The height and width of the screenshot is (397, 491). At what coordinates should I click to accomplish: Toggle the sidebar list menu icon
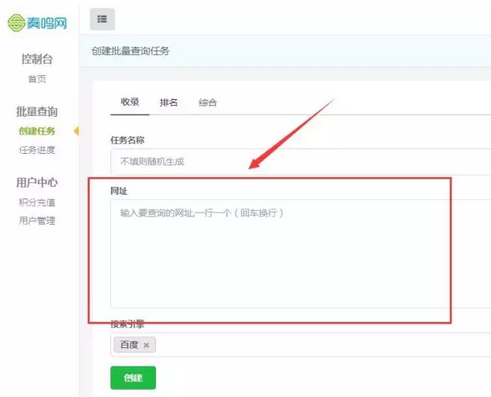(x=102, y=19)
